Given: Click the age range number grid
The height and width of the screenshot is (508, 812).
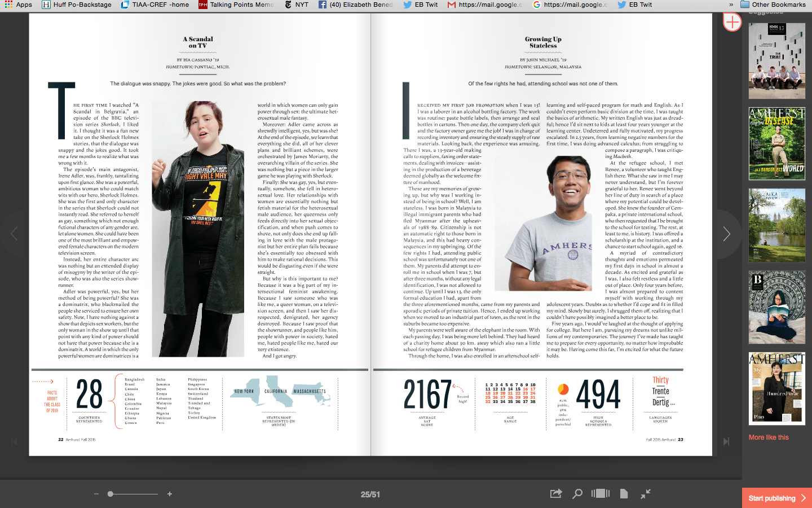Looking at the screenshot, I should point(510,393).
